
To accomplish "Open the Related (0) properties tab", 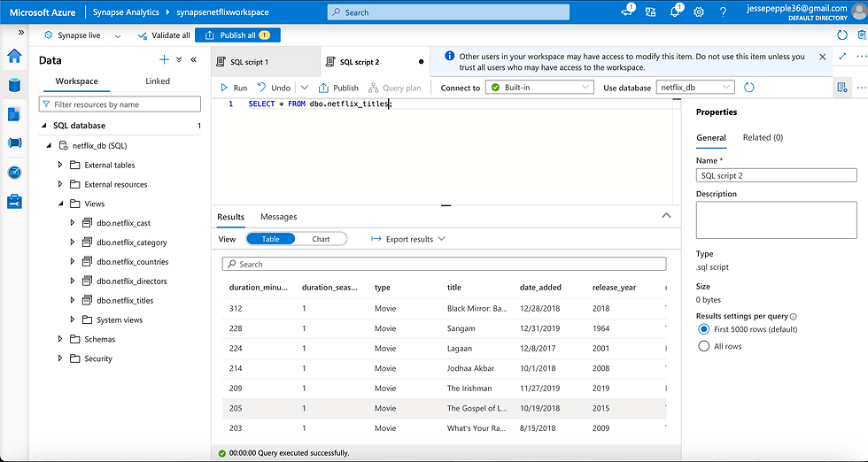I will point(763,137).
